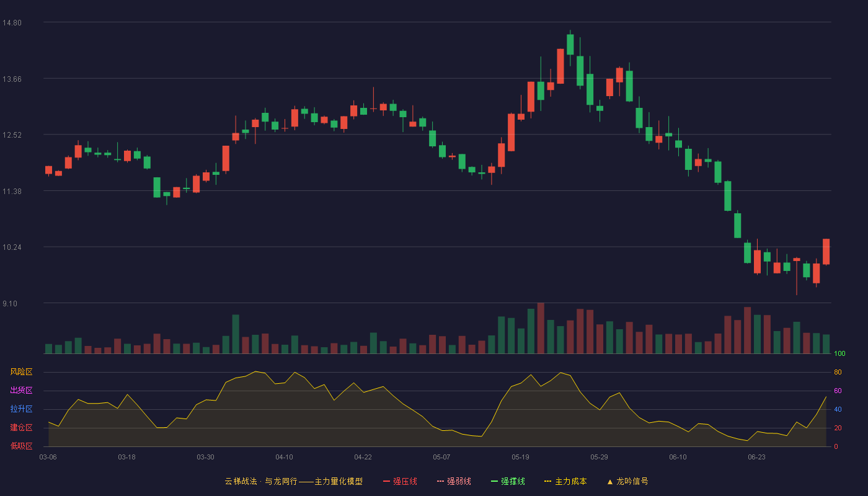Click the 拉升区 zone label
This screenshot has height=496, width=868.
21,409
